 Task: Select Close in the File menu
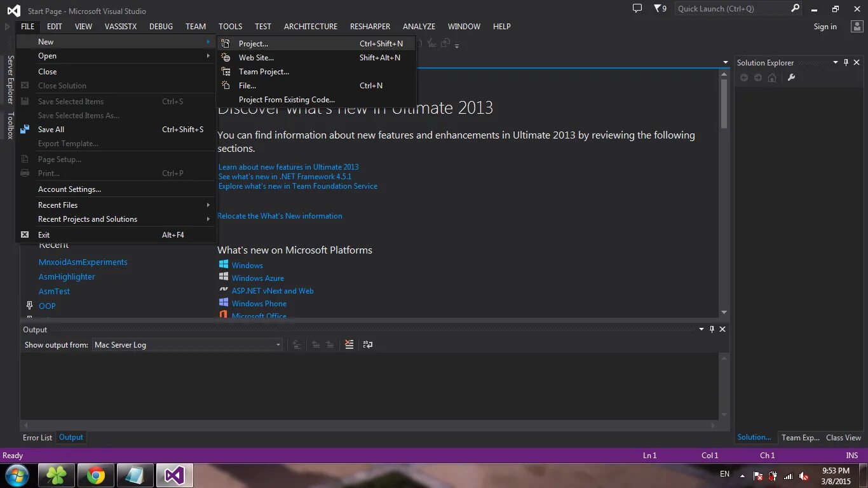115,72
